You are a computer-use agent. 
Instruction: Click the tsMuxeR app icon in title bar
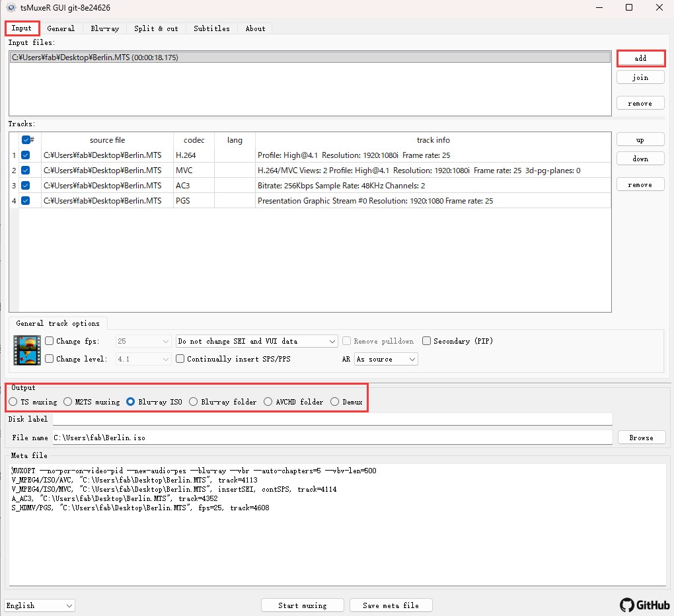(x=11, y=7)
